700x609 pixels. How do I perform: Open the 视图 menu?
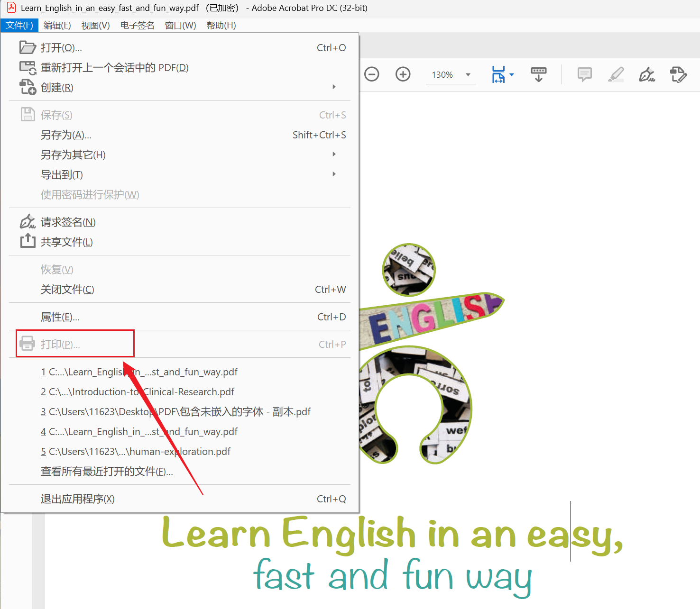[x=95, y=25]
